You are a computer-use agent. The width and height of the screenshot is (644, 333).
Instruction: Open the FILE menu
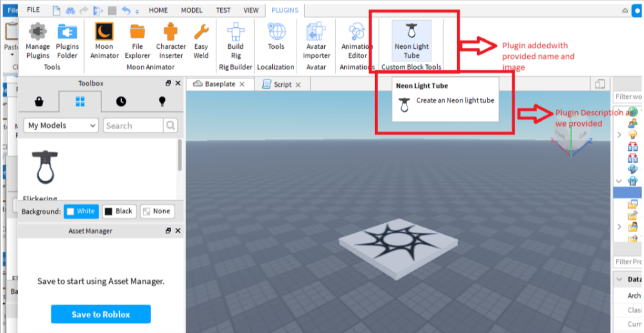pos(33,10)
